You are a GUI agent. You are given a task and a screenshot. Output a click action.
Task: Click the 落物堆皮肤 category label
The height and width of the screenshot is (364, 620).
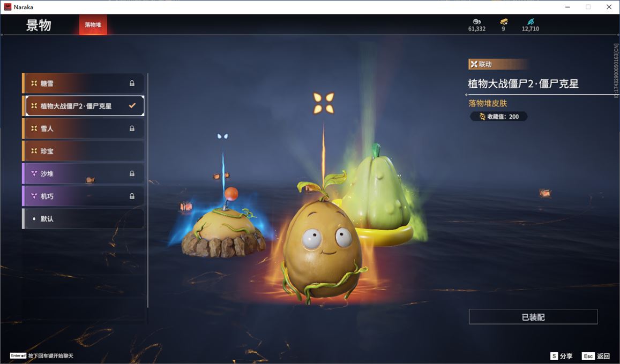coord(488,103)
